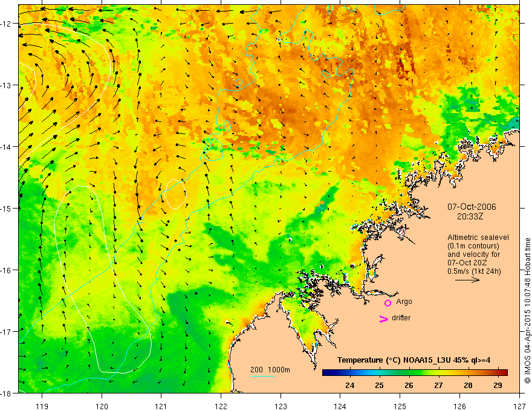Click the '126' longitude axis label

click(459, 406)
